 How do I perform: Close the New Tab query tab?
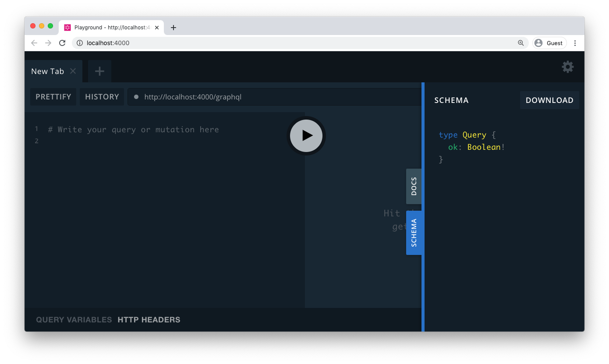(73, 71)
